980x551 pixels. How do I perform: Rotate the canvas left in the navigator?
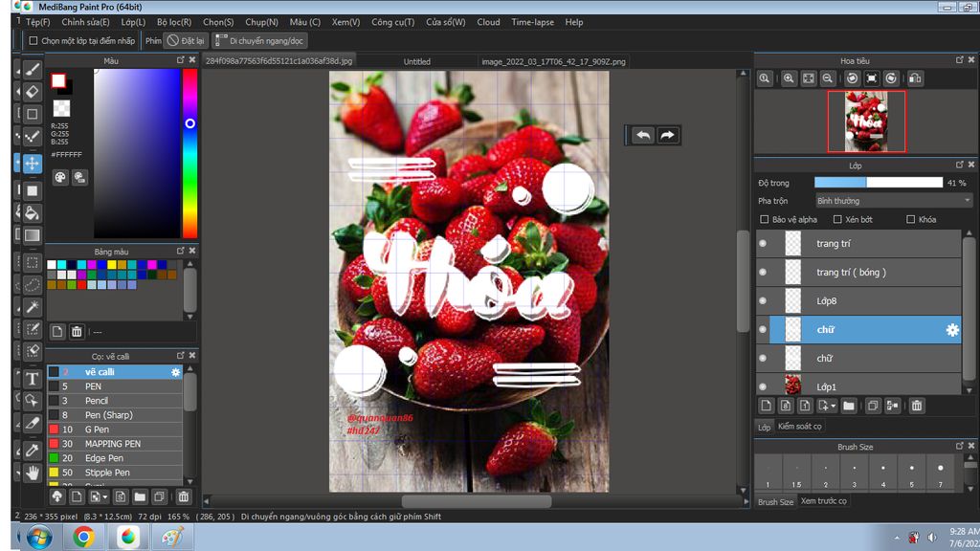pyautogui.click(x=852, y=78)
